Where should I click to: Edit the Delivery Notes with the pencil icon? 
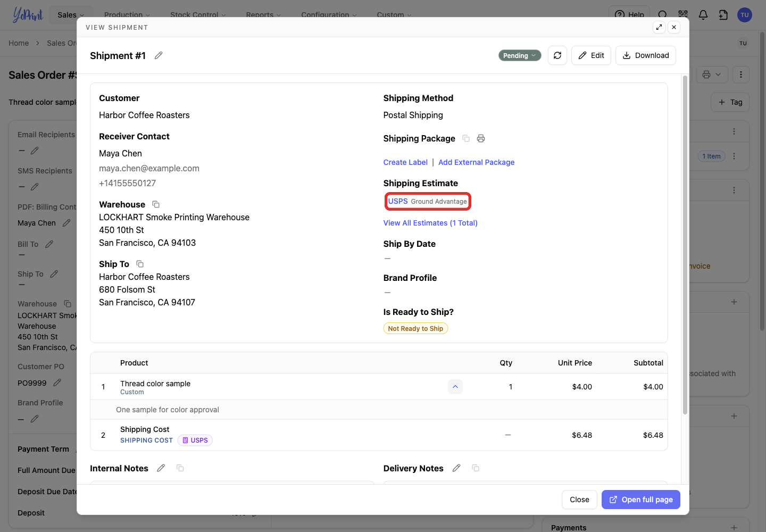pyautogui.click(x=456, y=468)
